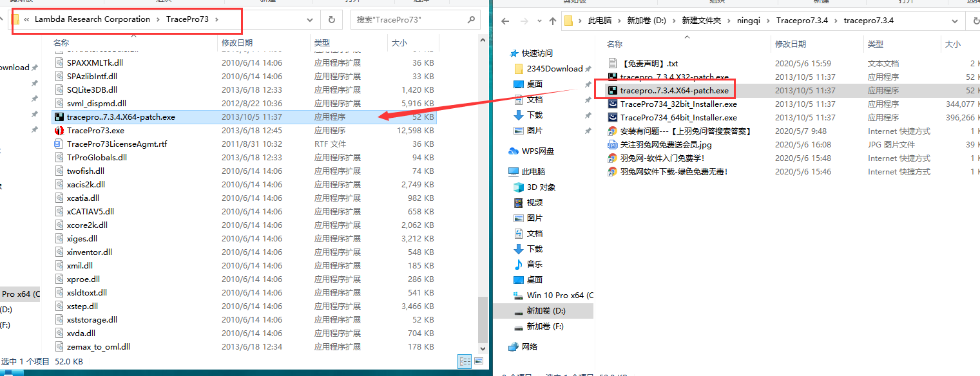The width and height of the screenshot is (980, 376).
Task: Open the left address bar history dropdown
Action: pyautogui.click(x=309, y=20)
